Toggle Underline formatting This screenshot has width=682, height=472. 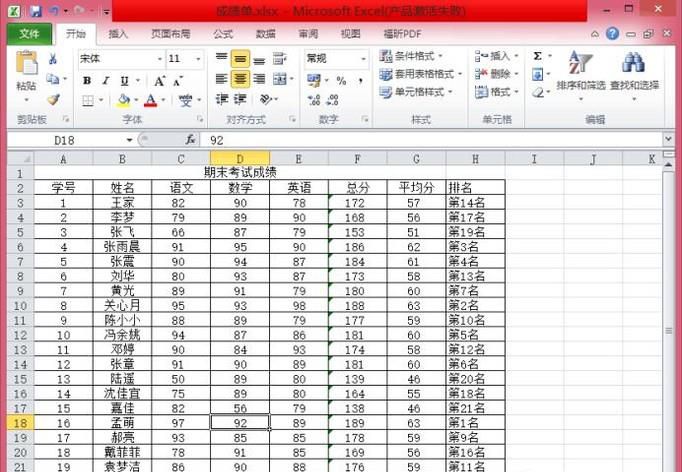124,81
